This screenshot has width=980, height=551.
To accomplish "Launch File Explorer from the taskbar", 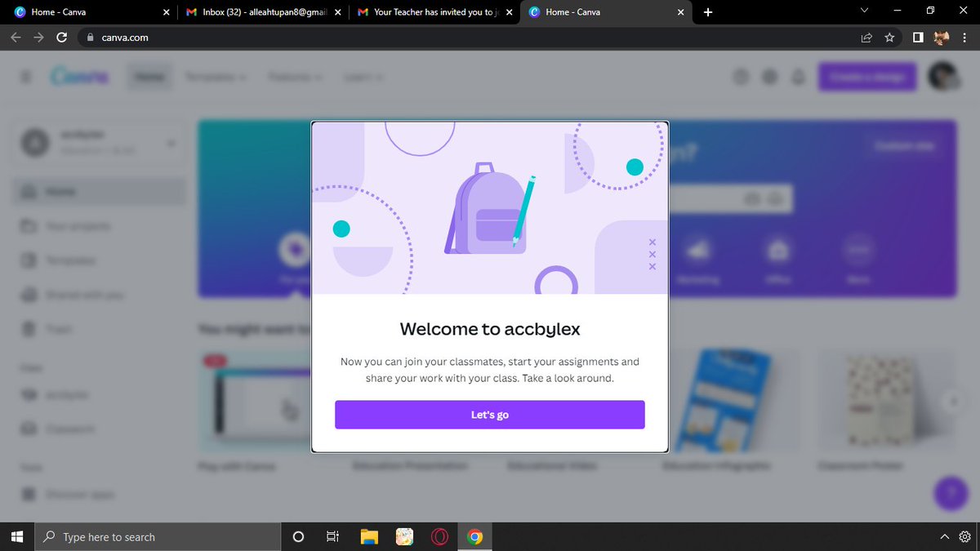I will coord(369,536).
